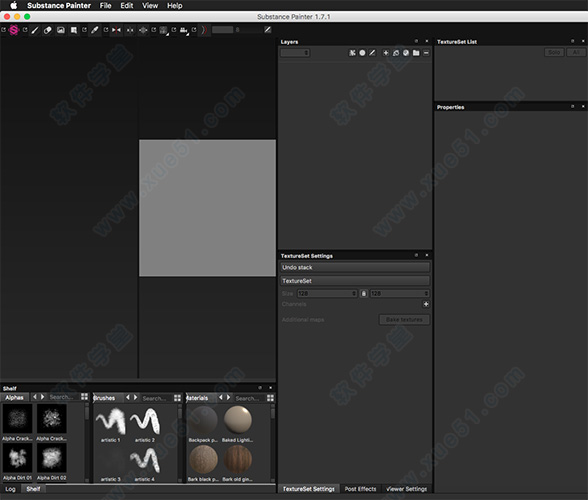The height and width of the screenshot is (500, 588).
Task: Open the first Size 128 dropdown
Action: [x=327, y=293]
